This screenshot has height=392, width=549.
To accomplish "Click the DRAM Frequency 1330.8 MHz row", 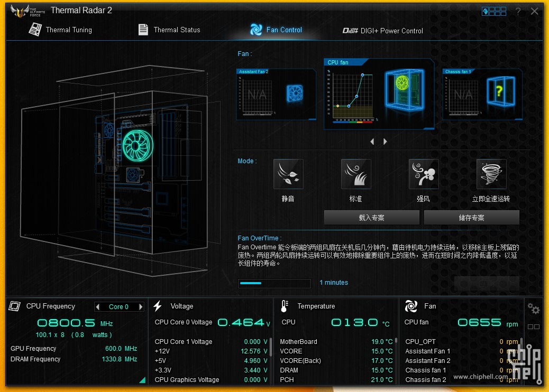I will coord(74,359).
